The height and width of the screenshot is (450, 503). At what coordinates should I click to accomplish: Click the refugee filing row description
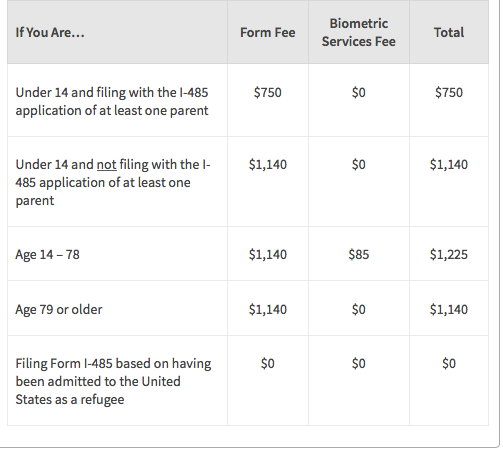tap(113, 381)
